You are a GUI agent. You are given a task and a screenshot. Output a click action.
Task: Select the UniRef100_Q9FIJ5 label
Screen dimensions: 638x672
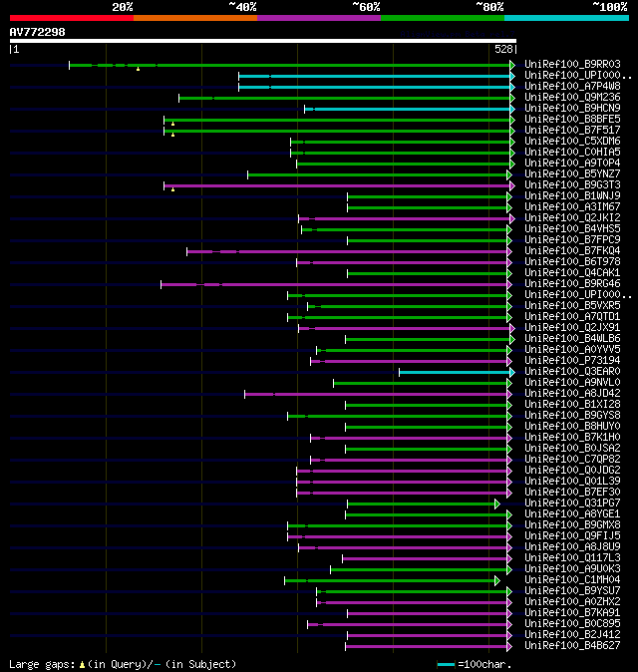(x=572, y=536)
